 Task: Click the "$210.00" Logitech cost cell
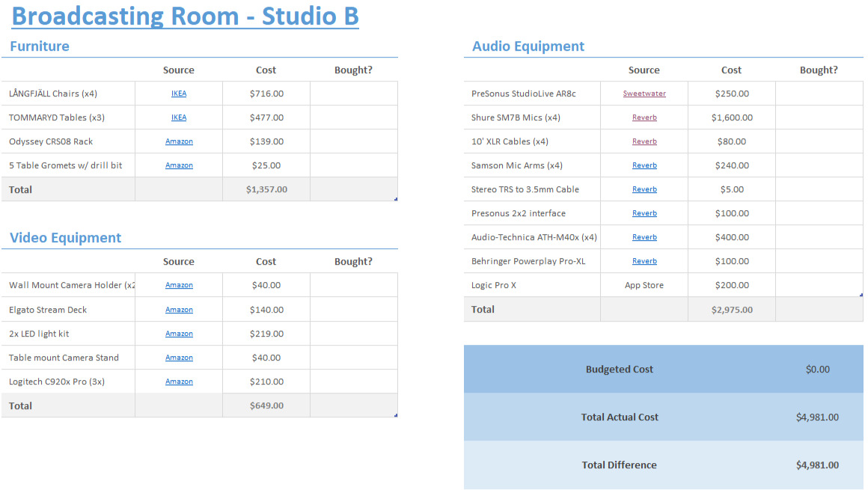266,382
